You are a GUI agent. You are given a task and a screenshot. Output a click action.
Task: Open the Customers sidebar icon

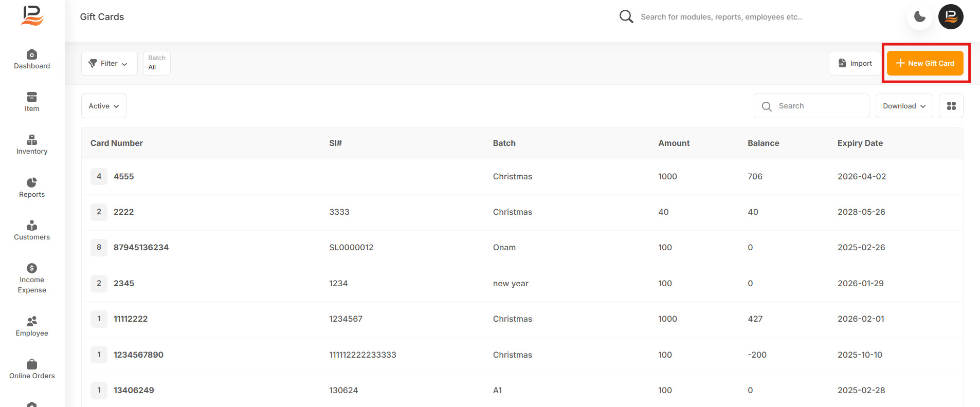32,225
